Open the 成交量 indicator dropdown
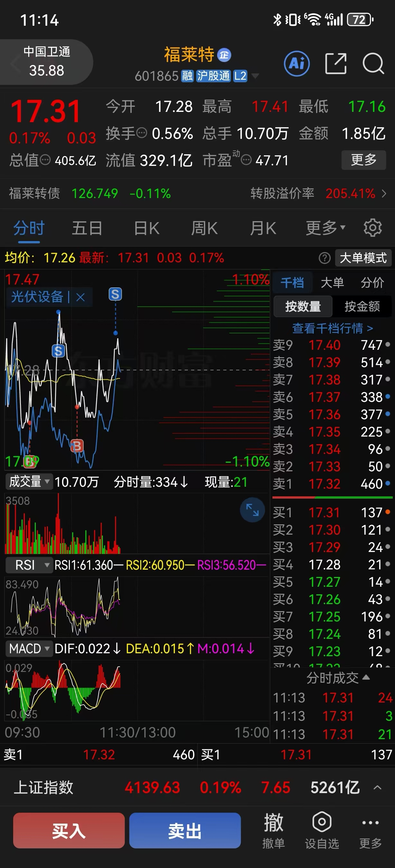This screenshot has width=395, height=868. [29, 482]
